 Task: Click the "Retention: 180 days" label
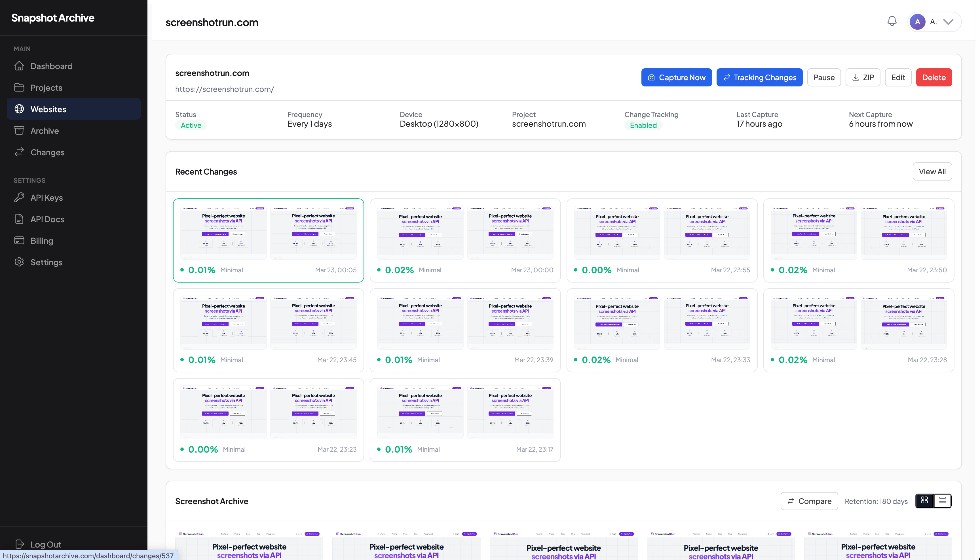coord(876,501)
